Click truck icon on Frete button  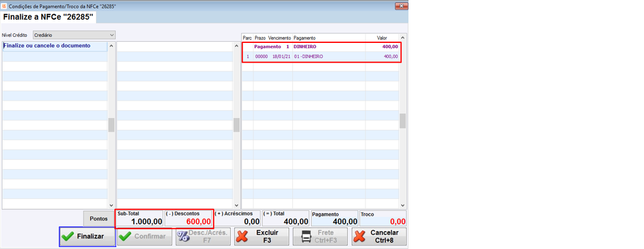307,236
